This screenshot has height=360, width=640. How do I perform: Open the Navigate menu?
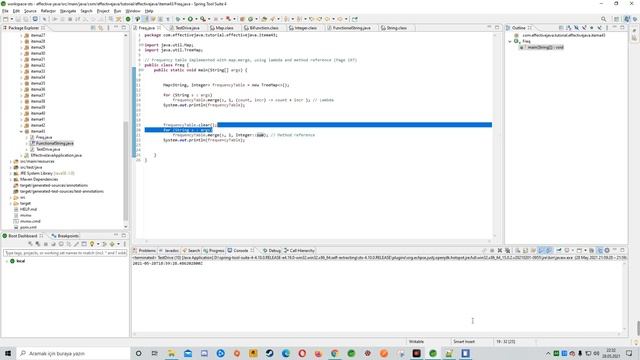point(68,11)
